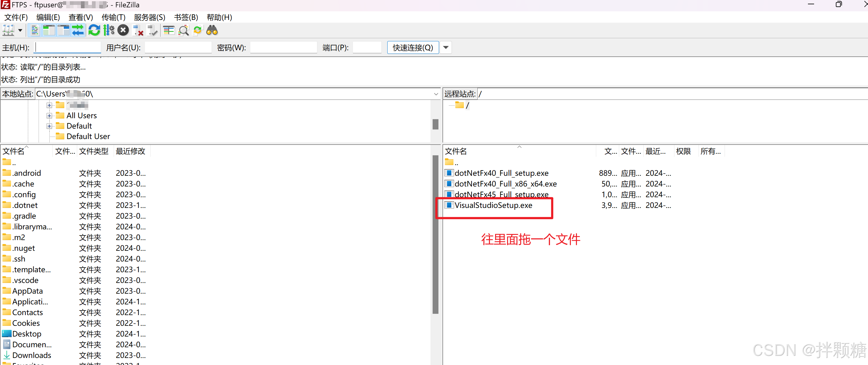Open the 书签(B) menu
Viewport: 868px width, 365px height.
pos(186,17)
